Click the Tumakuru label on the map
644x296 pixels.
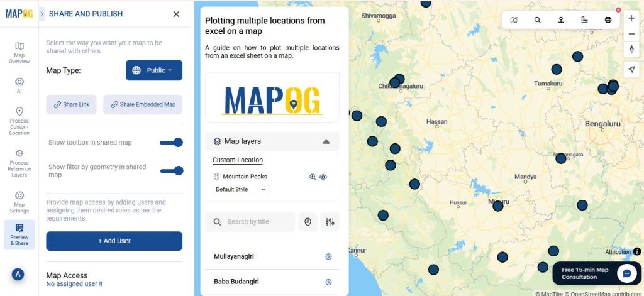(x=548, y=84)
